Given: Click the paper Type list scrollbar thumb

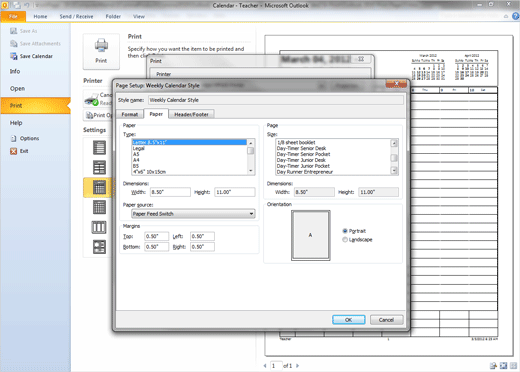Looking at the screenshot, I should (x=251, y=151).
